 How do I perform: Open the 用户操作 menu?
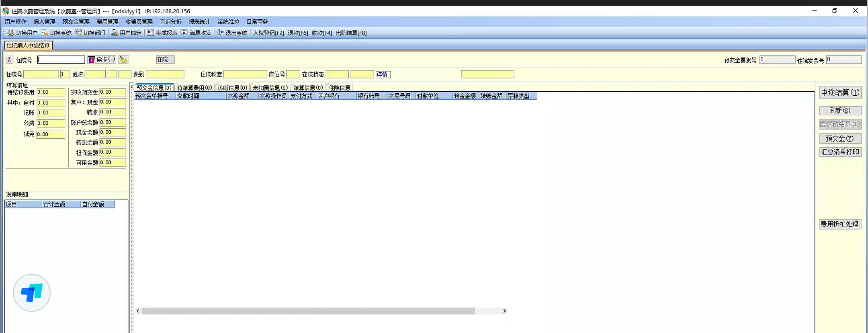click(x=16, y=22)
